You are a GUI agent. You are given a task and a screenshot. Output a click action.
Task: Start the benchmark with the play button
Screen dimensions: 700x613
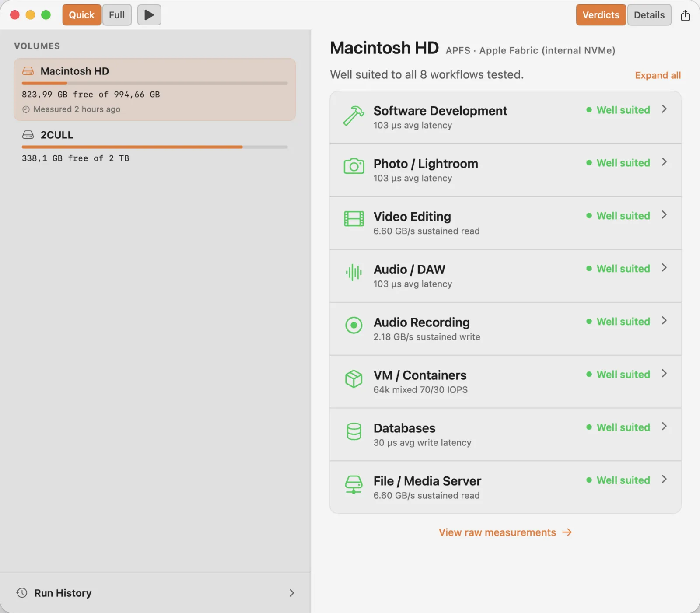click(x=149, y=15)
